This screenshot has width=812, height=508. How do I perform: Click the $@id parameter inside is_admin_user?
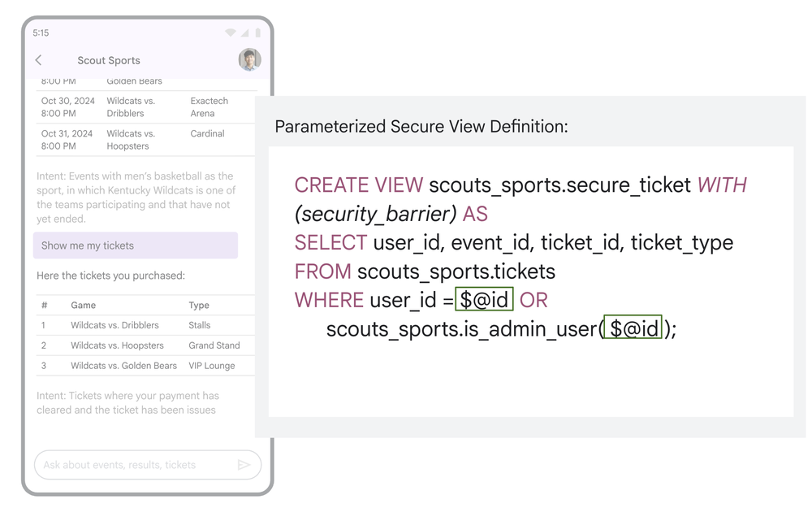pos(633,328)
